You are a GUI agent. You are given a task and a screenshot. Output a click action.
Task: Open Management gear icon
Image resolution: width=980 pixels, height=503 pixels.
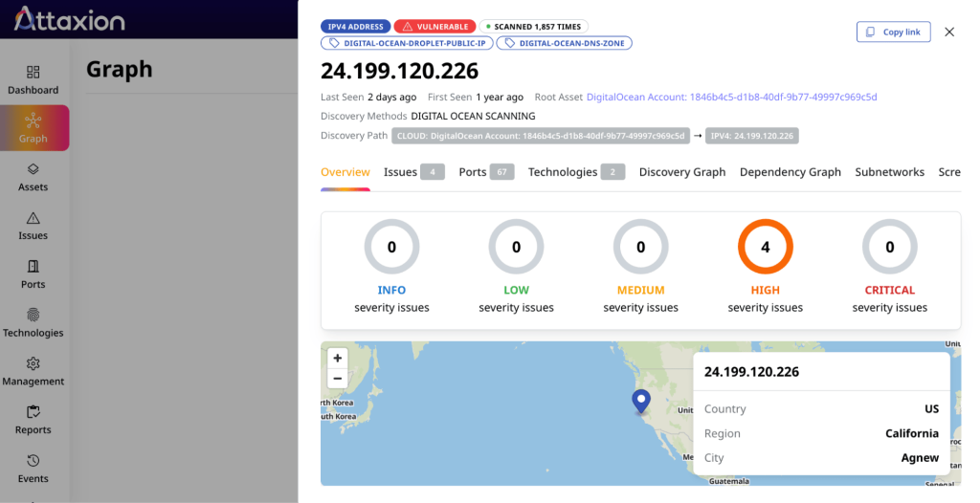[33, 363]
